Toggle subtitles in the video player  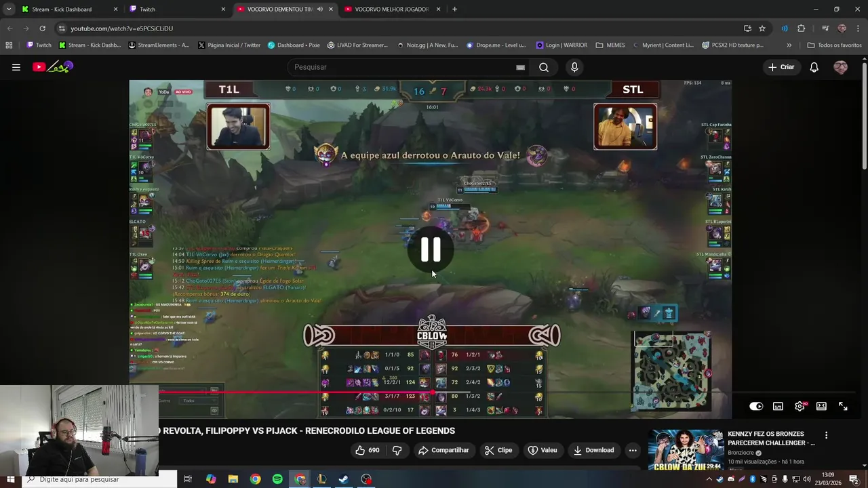coord(778,406)
